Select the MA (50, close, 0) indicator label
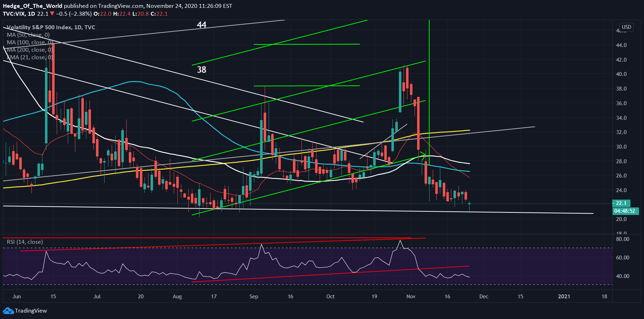644x319 pixels. [x=28, y=35]
